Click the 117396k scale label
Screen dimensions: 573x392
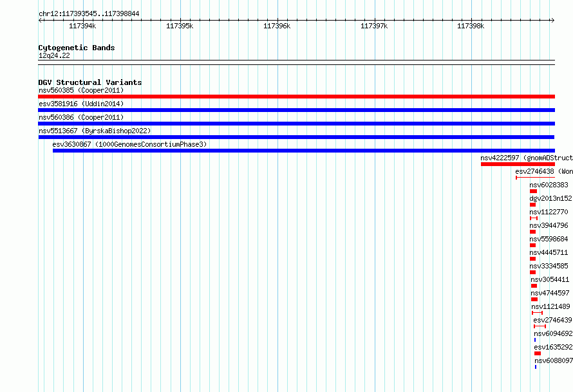(x=277, y=26)
